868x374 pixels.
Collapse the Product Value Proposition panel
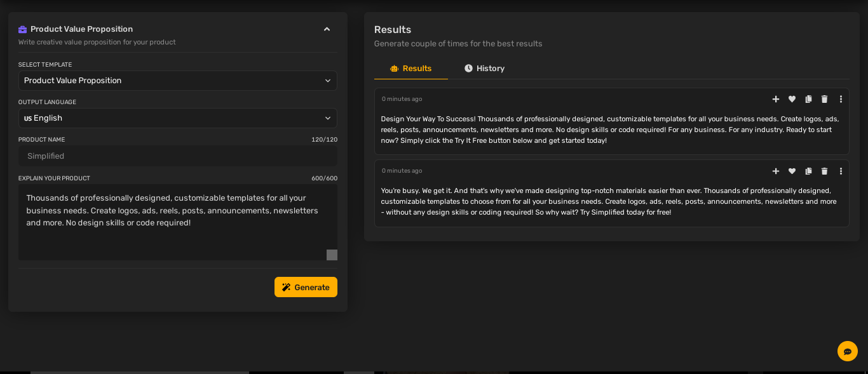[327, 29]
